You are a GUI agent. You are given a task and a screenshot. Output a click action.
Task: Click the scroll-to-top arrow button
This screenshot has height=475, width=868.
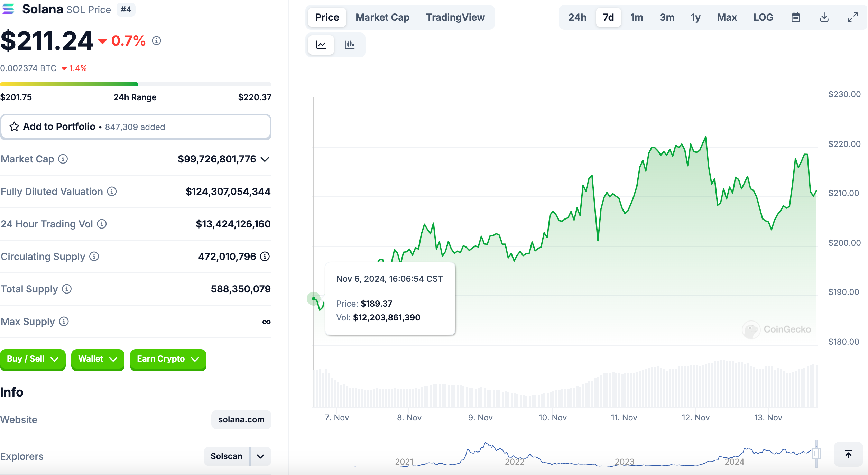coord(848,454)
